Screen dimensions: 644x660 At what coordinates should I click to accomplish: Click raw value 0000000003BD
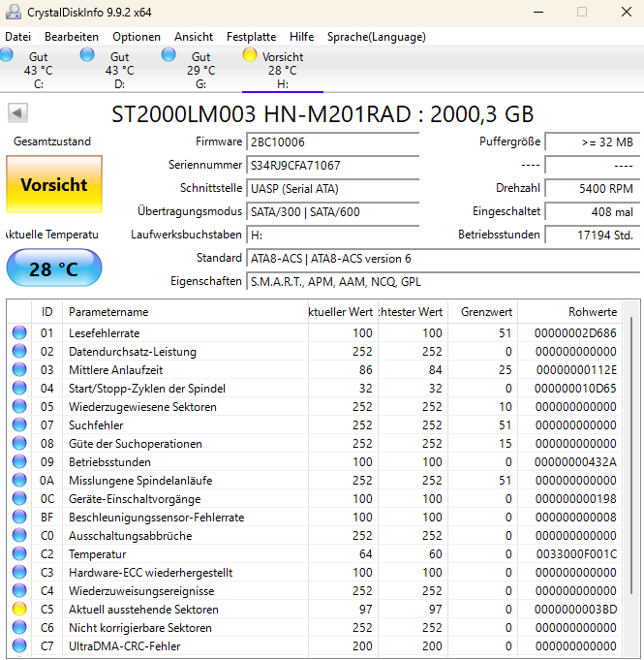coord(575,609)
